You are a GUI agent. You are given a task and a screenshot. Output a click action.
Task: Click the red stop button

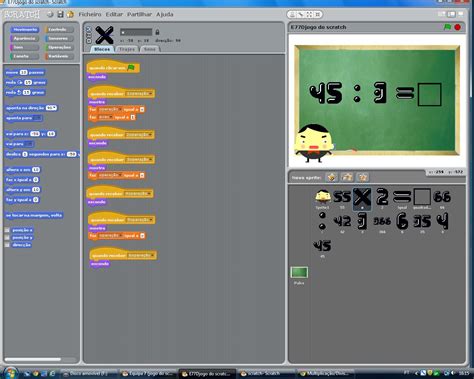(458, 27)
